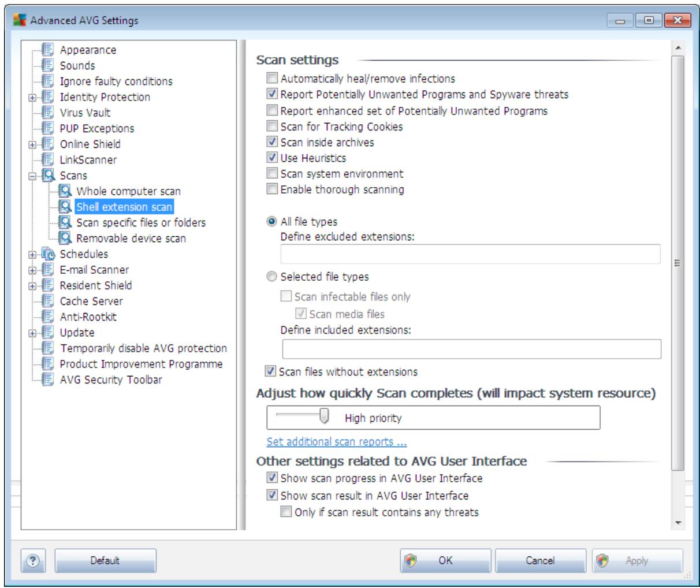Select Scan specific files or folders label

click(141, 222)
